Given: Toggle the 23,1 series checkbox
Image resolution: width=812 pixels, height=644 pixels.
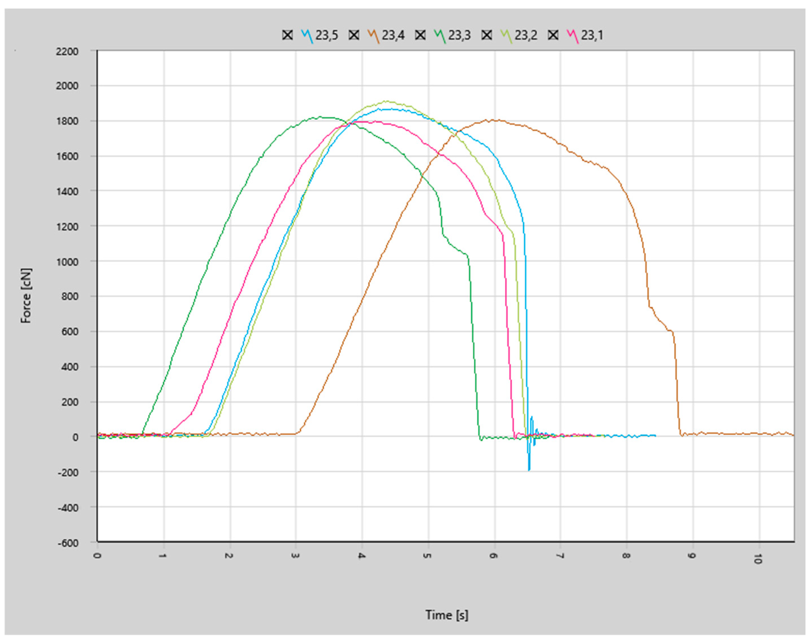Looking at the screenshot, I should click(553, 35).
